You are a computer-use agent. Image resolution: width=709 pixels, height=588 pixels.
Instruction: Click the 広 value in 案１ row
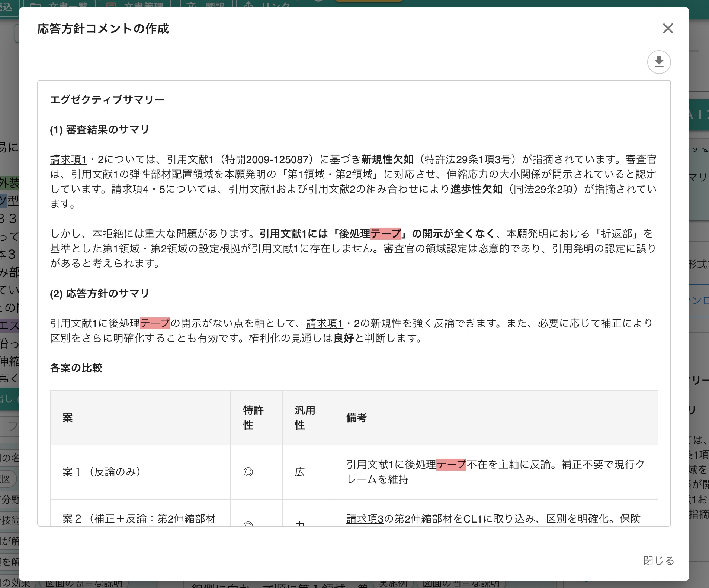click(300, 472)
